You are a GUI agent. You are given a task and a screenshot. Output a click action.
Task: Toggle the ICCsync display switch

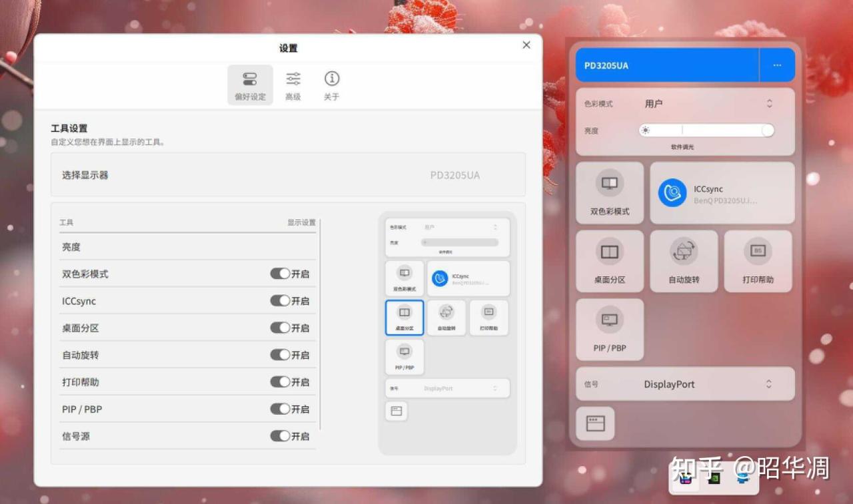[280, 301]
